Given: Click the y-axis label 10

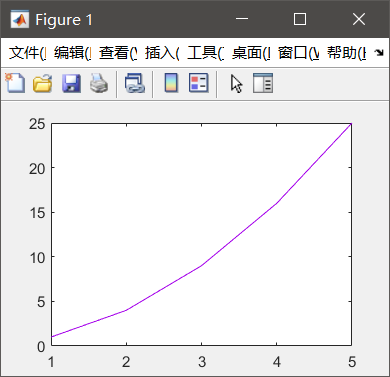Looking at the screenshot, I should click(x=37, y=257).
